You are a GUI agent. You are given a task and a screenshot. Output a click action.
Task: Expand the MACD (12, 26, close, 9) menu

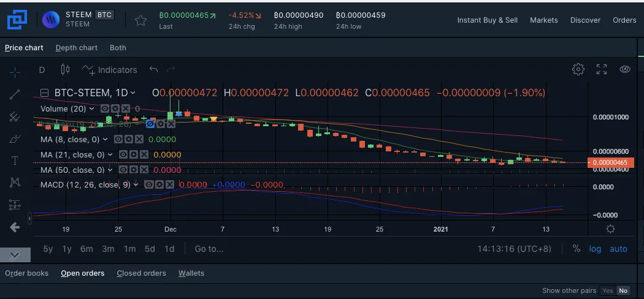pyautogui.click(x=136, y=185)
